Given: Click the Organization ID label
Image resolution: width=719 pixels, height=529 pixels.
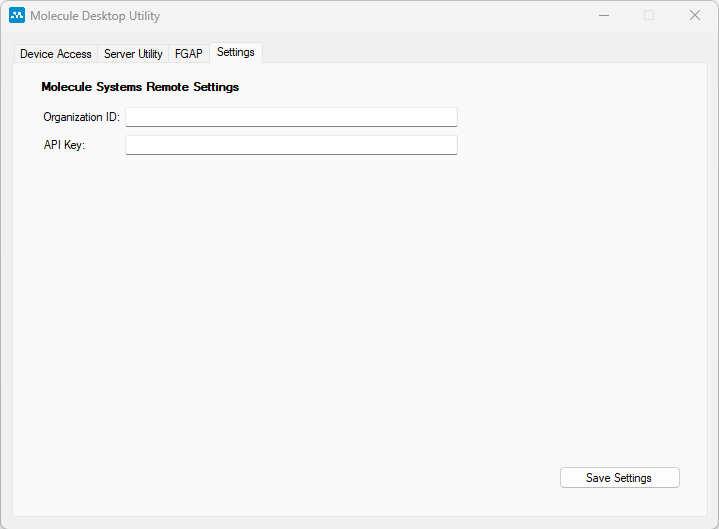Looking at the screenshot, I should (x=81, y=117).
